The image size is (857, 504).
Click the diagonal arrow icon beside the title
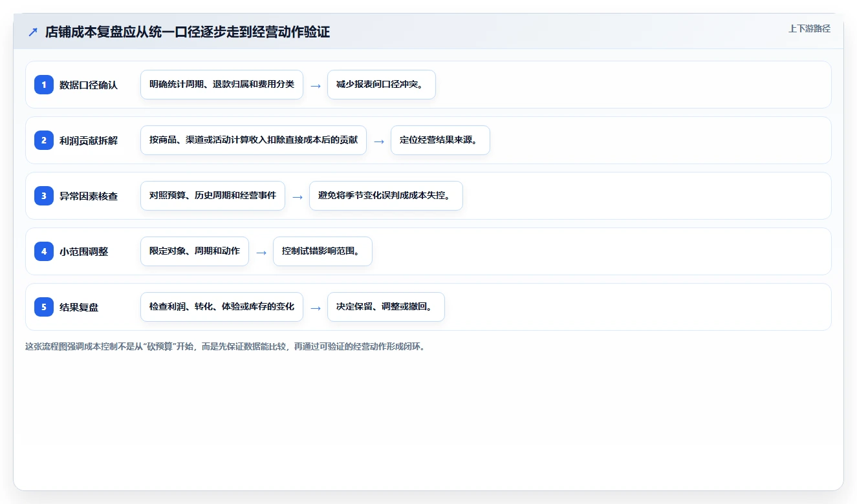click(x=33, y=32)
